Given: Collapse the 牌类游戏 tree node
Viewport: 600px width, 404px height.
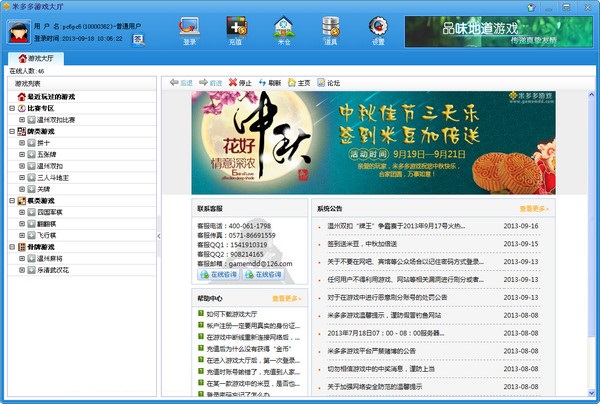Looking at the screenshot, I should point(12,132).
